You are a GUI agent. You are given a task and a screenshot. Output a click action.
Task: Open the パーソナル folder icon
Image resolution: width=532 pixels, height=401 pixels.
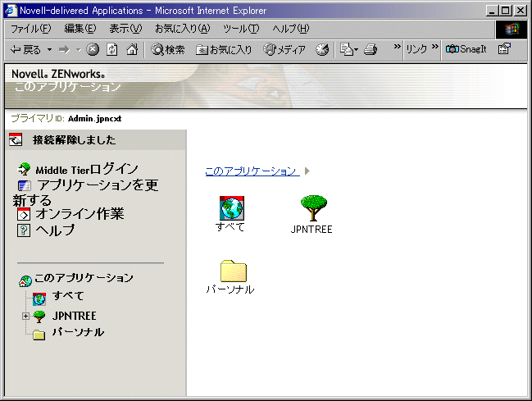pos(233,271)
